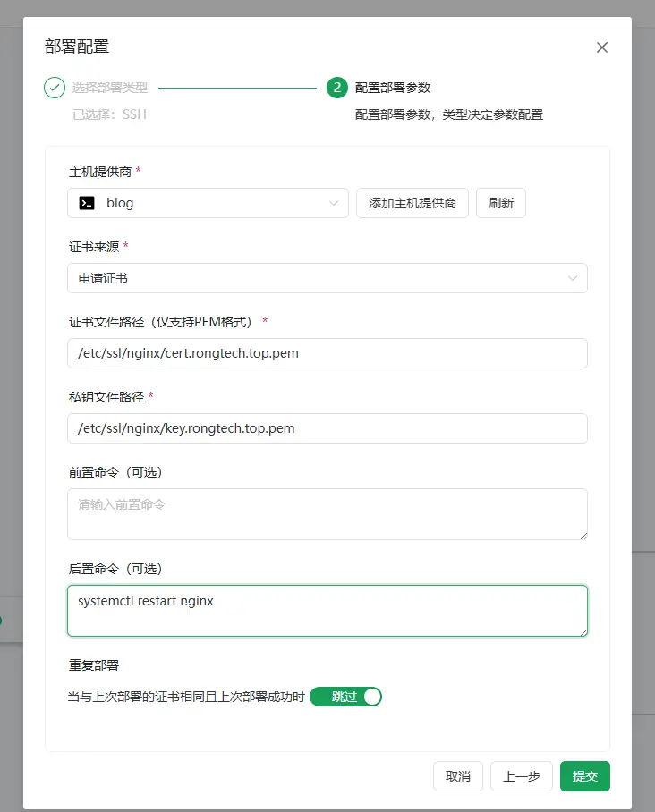This screenshot has height=812, width=655.
Task: Expand the 主机提供商 dropdown arrow
Action: click(x=335, y=203)
